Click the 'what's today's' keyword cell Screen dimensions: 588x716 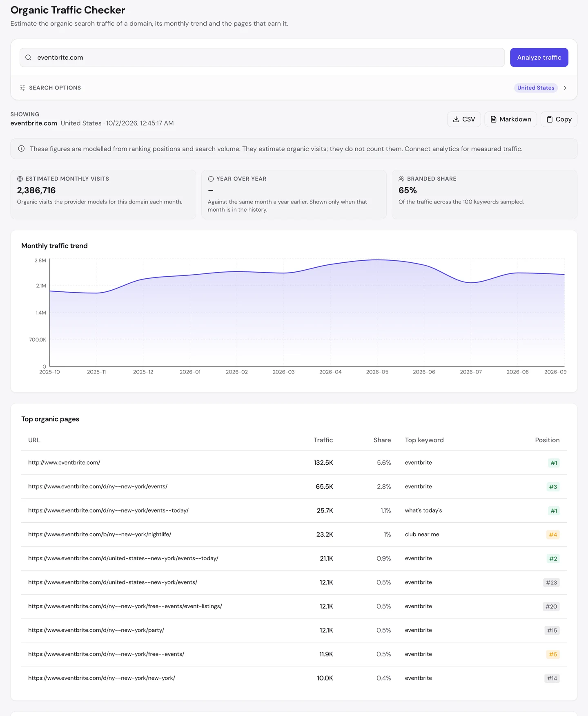(423, 510)
